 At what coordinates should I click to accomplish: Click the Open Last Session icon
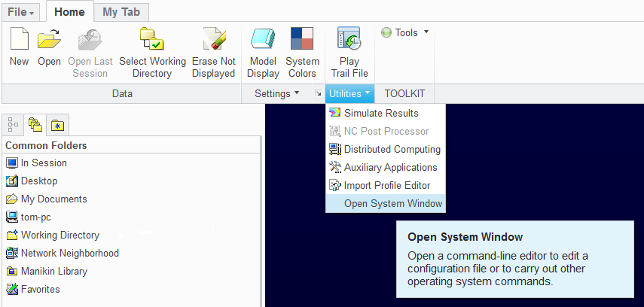[x=90, y=38]
